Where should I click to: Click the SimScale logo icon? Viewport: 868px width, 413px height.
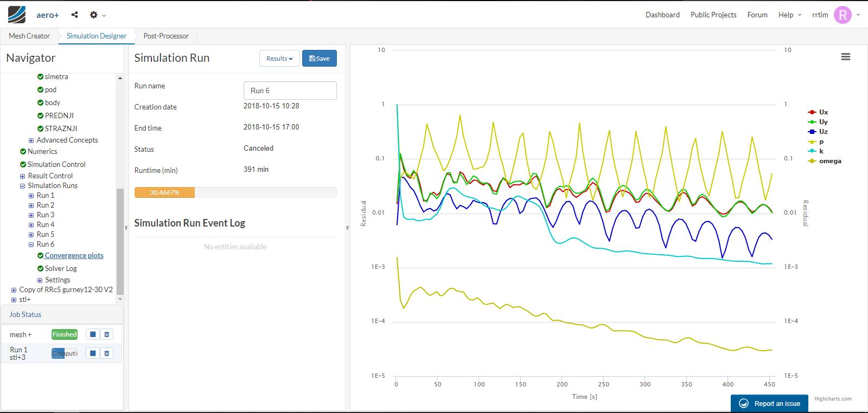point(17,15)
